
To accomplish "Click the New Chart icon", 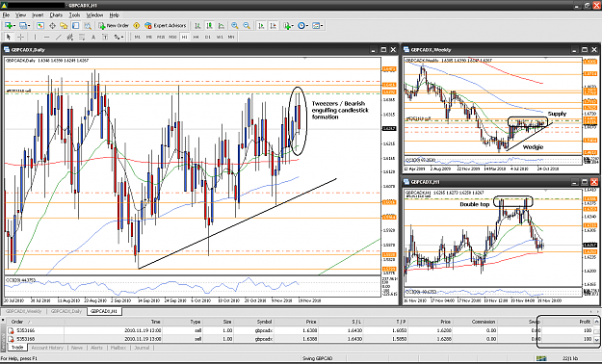I will pyautogui.click(x=8, y=26).
